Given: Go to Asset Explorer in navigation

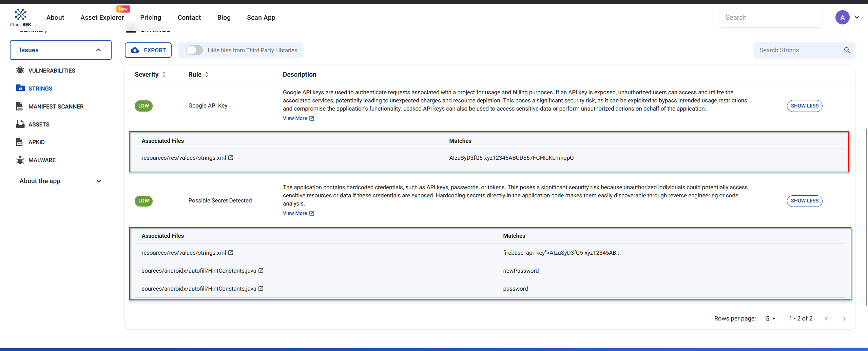Looking at the screenshot, I should [102, 18].
